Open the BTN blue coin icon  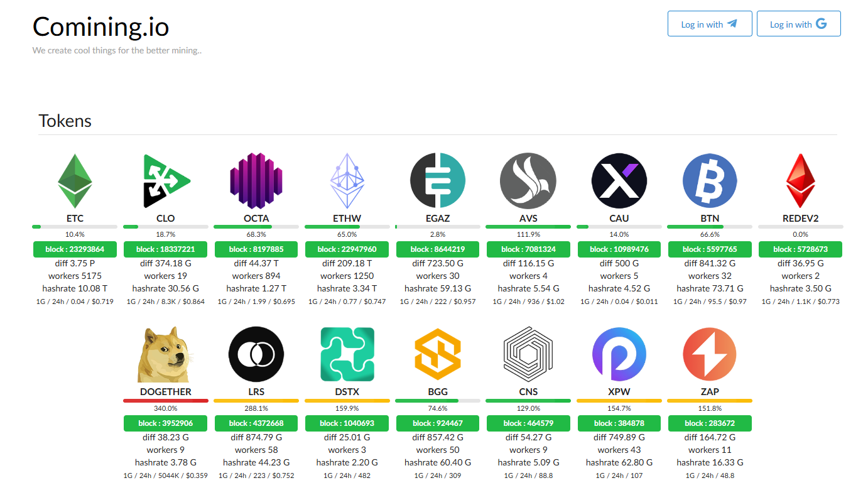710,181
